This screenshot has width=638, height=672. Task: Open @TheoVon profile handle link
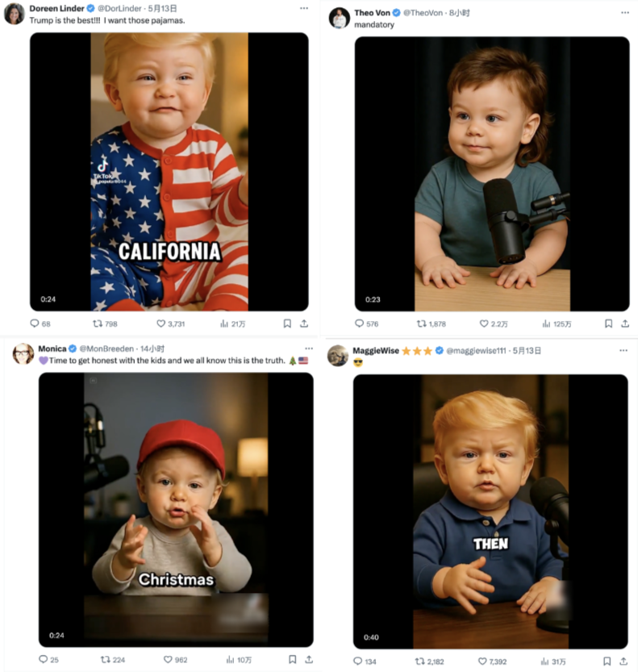point(423,13)
